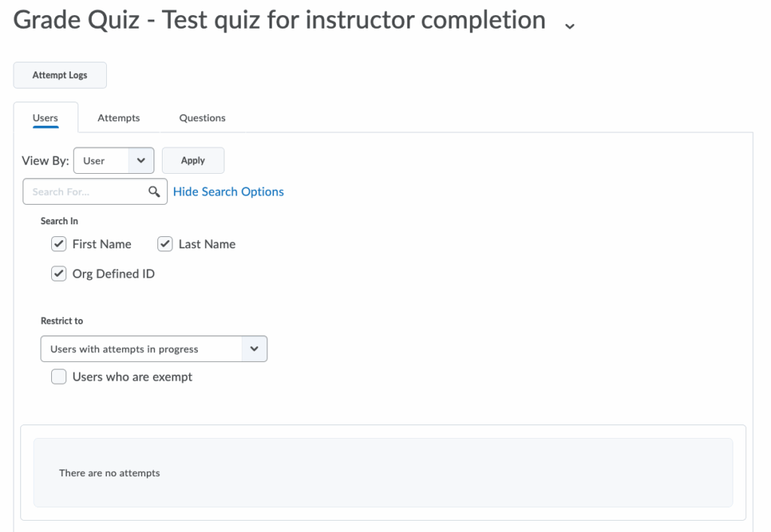Click the 'There are no attempts' message

click(110, 473)
